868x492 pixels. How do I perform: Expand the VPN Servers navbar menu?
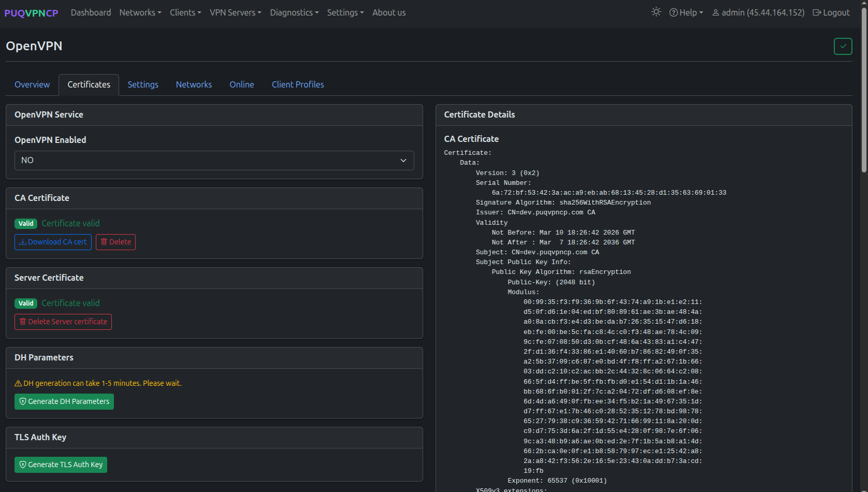pos(236,12)
